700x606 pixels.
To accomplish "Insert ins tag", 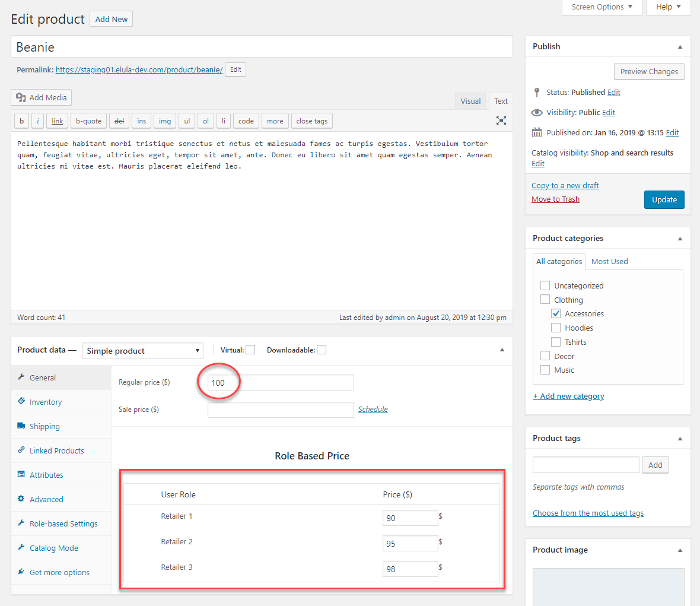I will (142, 121).
